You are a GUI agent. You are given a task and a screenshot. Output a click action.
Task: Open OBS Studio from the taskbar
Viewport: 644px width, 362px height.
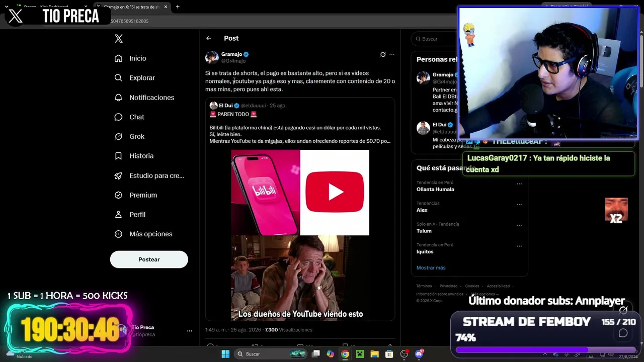pos(404,354)
